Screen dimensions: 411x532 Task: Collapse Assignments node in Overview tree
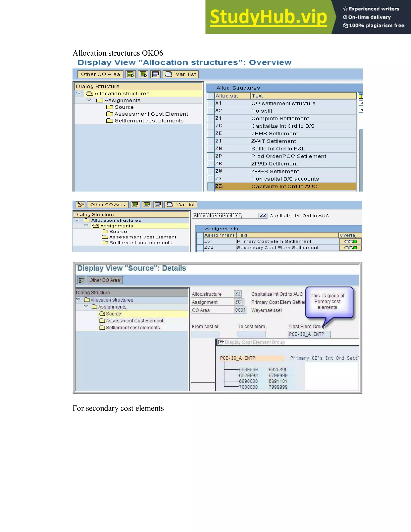89,100
